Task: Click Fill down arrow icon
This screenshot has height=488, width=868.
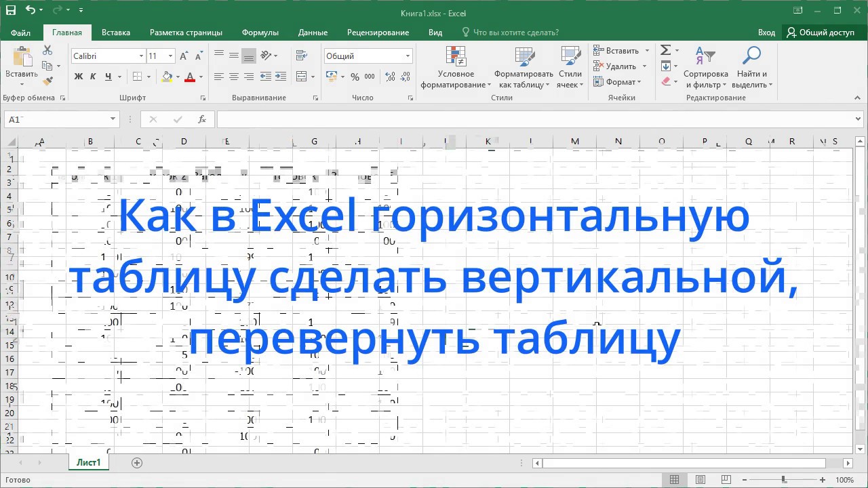Action: tap(665, 66)
